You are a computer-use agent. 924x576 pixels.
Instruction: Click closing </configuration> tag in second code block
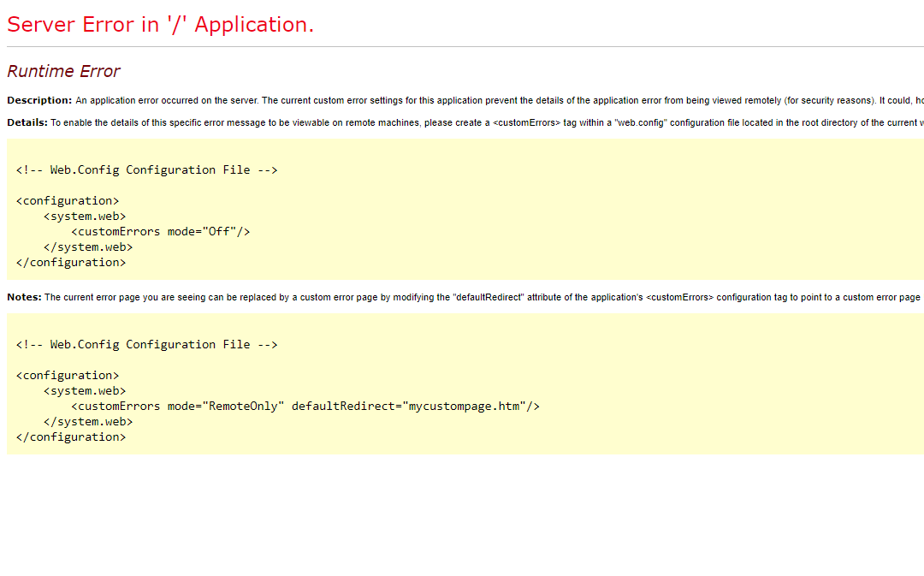71,436
